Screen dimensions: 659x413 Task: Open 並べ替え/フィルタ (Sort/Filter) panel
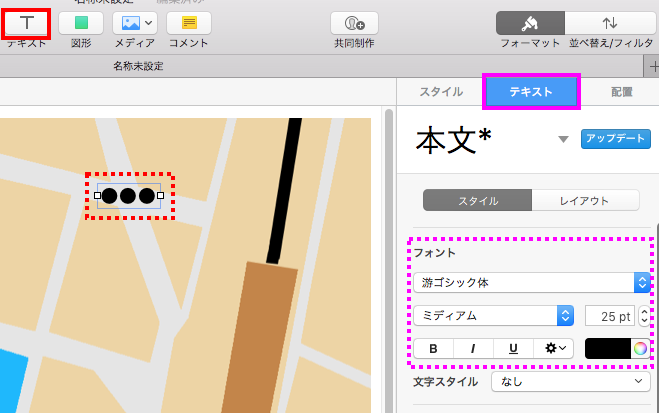click(x=609, y=22)
